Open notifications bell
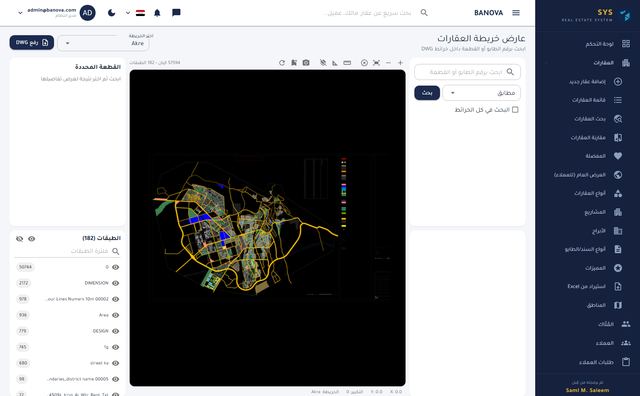The width and height of the screenshot is (640, 396). [157, 13]
